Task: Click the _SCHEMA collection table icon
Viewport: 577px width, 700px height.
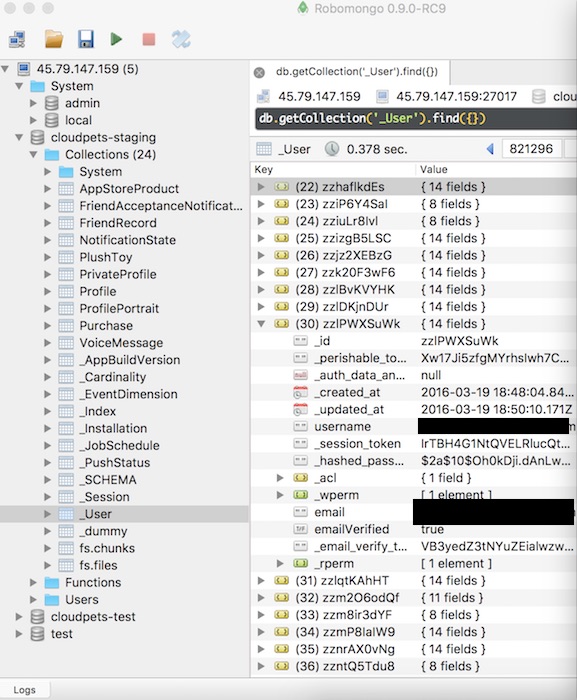Action: (66, 480)
